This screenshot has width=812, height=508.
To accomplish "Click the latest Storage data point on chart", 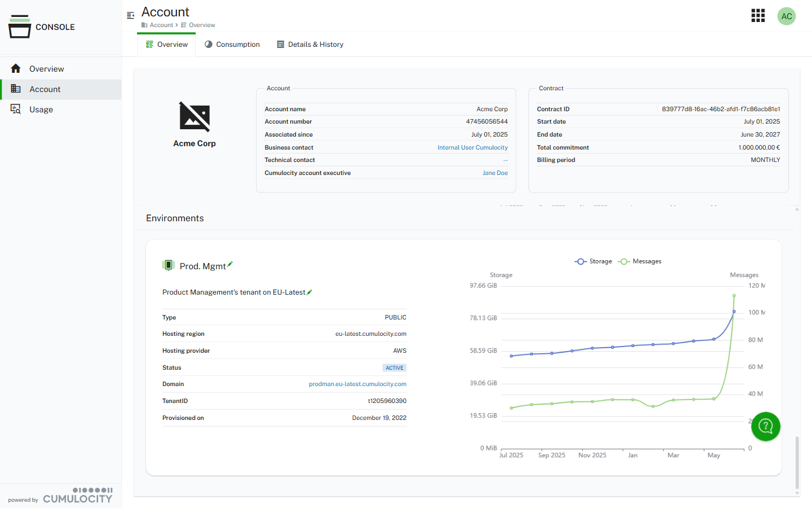I will point(734,312).
